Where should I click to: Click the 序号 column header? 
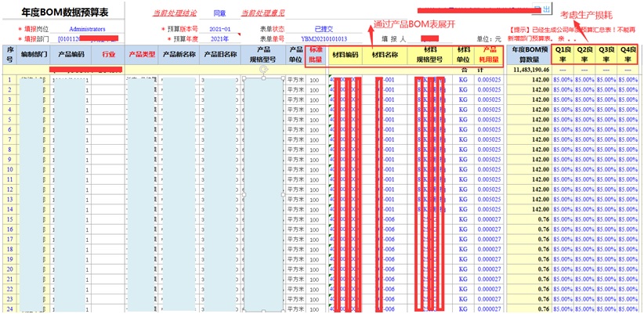point(10,54)
